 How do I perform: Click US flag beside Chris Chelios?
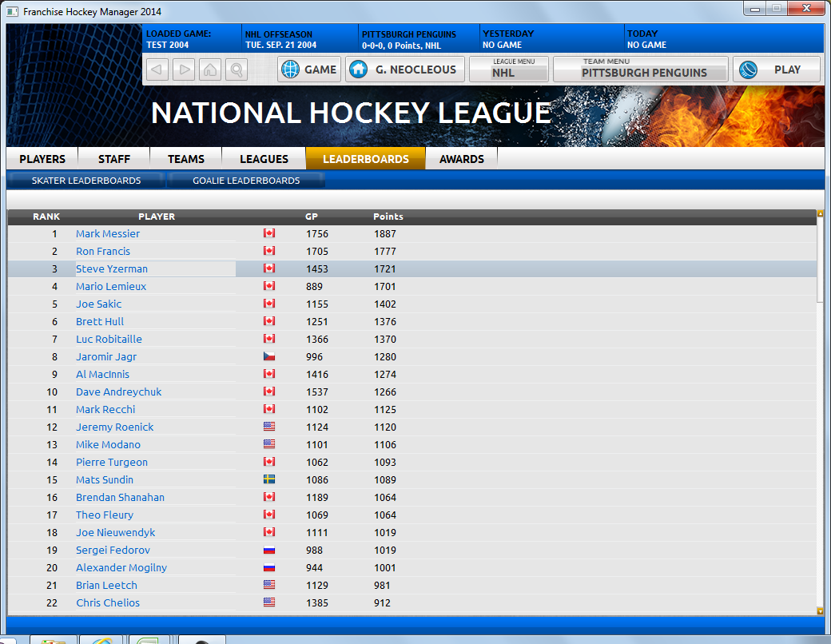pyautogui.click(x=269, y=602)
